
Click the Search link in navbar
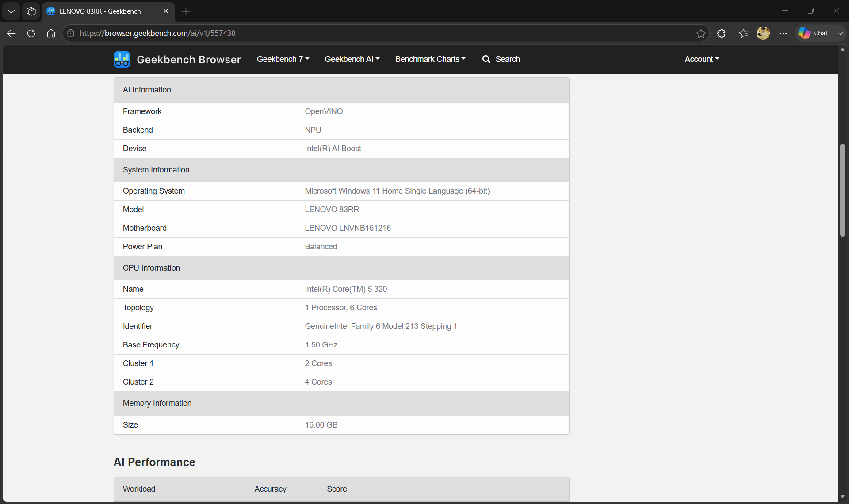pos(501,59)
